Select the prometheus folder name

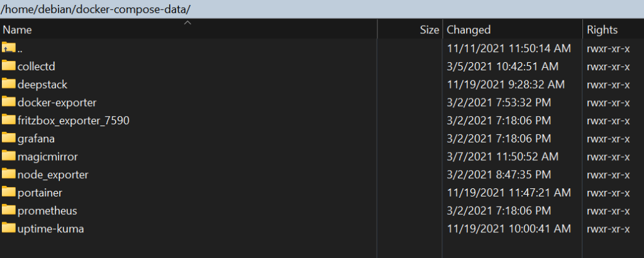[x=47, y=211]
